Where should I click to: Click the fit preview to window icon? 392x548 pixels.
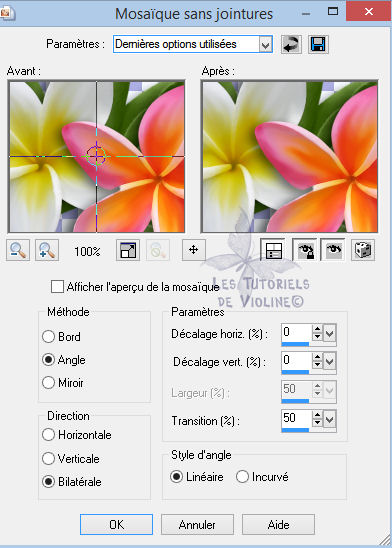pyautogui.click(x=128, y=250)
